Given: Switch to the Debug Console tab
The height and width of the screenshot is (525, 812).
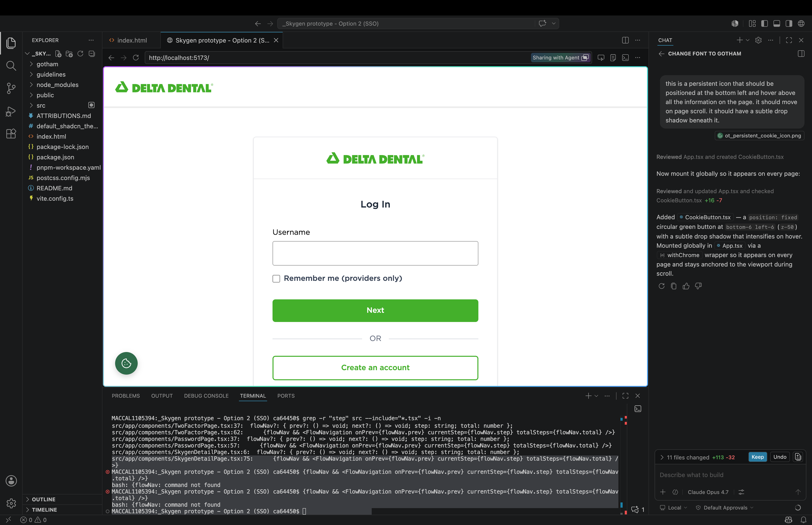Looking at the screenshot, I should pyautogui.click(x=206, y=396).
